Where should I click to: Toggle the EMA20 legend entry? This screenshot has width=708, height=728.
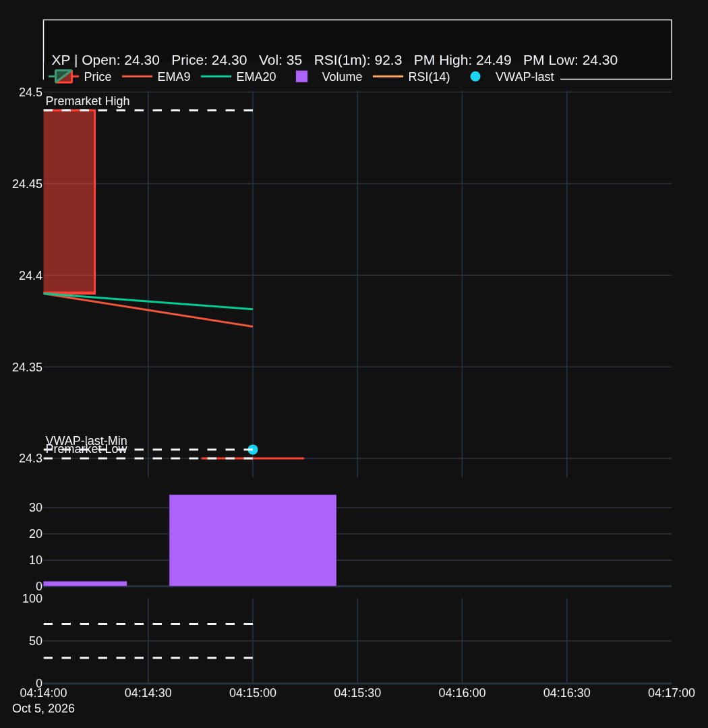(x=239, y=77)
